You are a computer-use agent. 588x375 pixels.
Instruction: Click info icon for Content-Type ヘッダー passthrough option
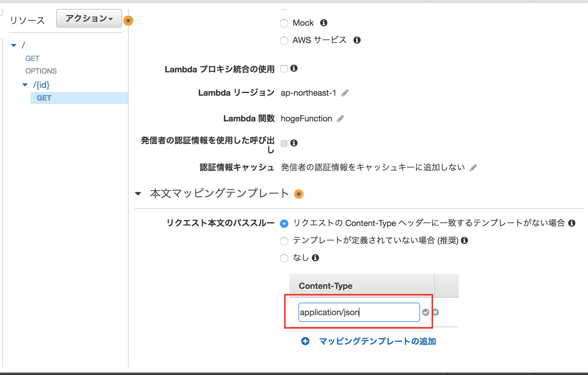click(x=572, y=223)
